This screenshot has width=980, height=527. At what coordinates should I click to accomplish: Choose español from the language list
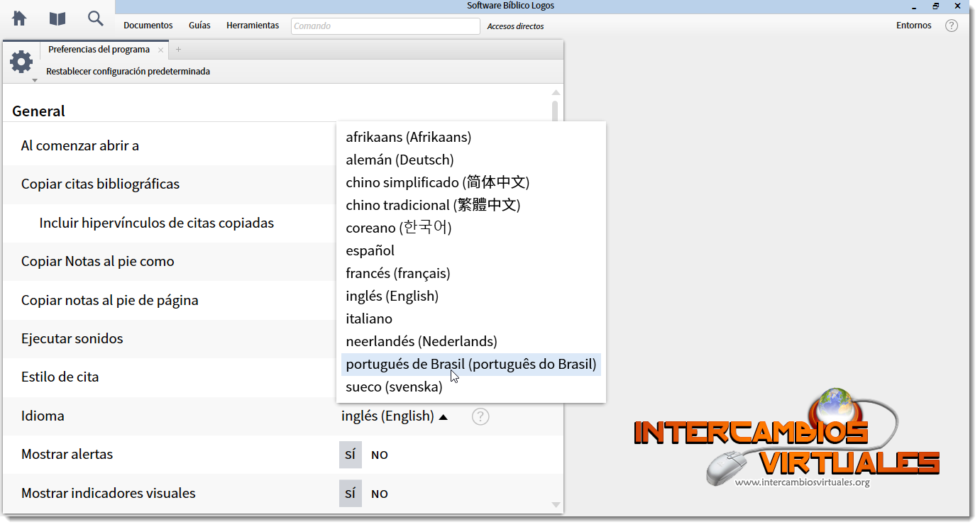[471, 250]
